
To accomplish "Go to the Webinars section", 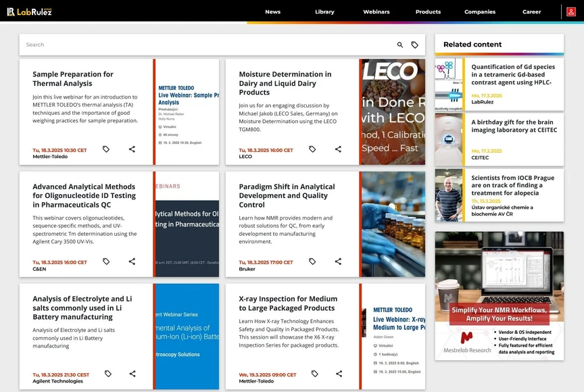I will pyautogui.click(x=376, y=12).
